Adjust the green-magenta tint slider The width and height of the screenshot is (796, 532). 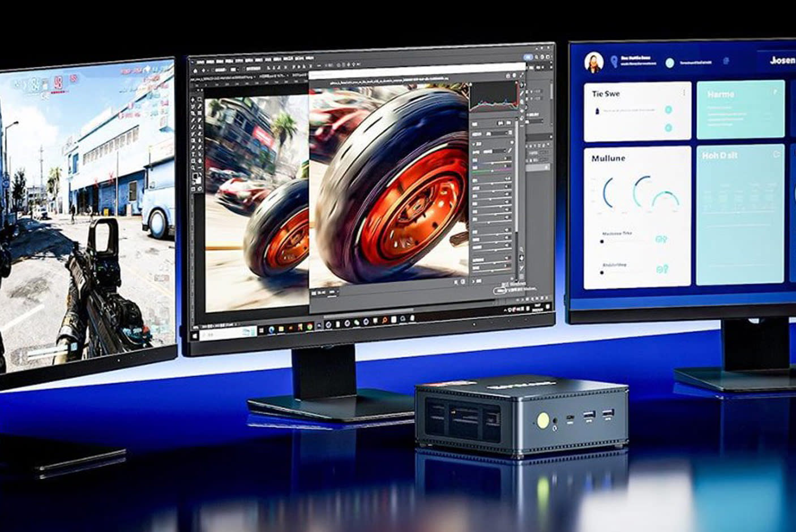(492, 170)
